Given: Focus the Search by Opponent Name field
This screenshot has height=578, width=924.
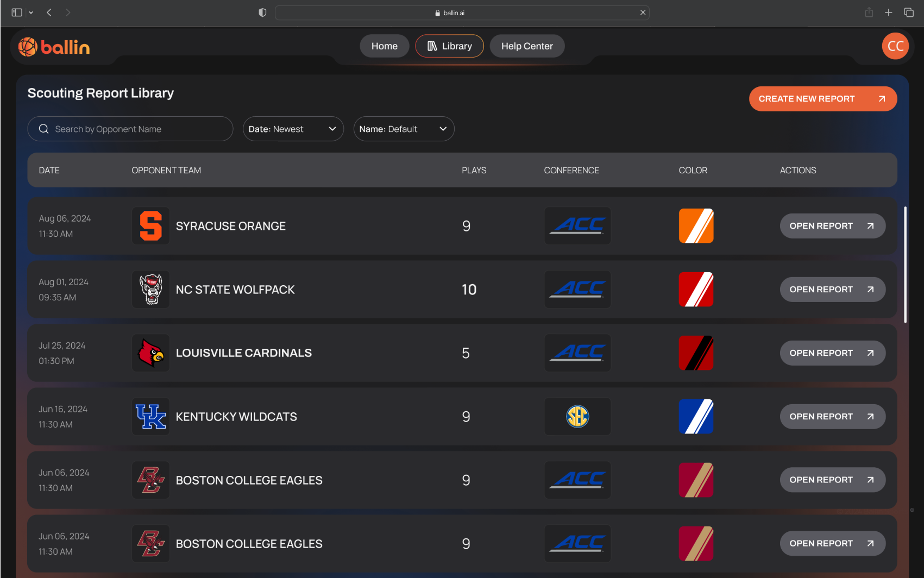Looking at the screenshot, I should (x=130, y=129).
